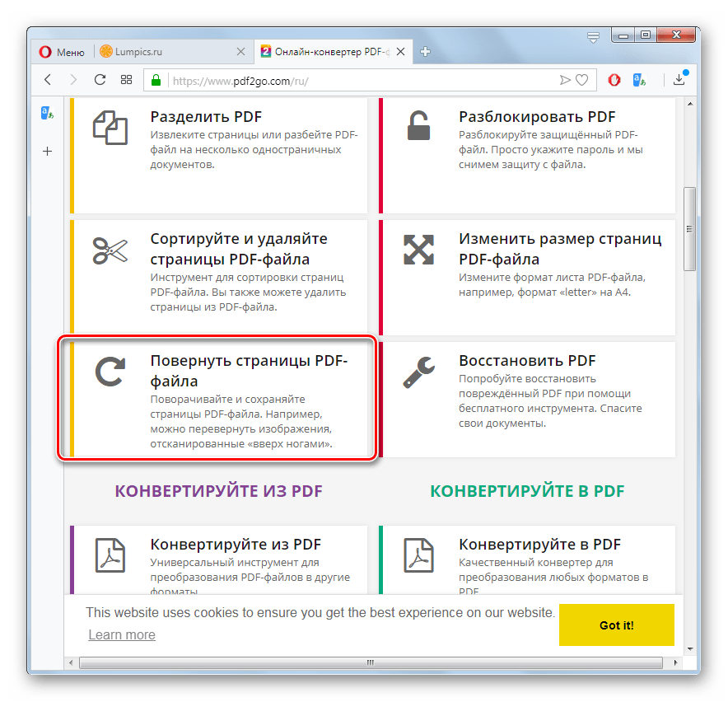Open the Speed Dial grid icon

pyautogui.click(x=126, y=80)
